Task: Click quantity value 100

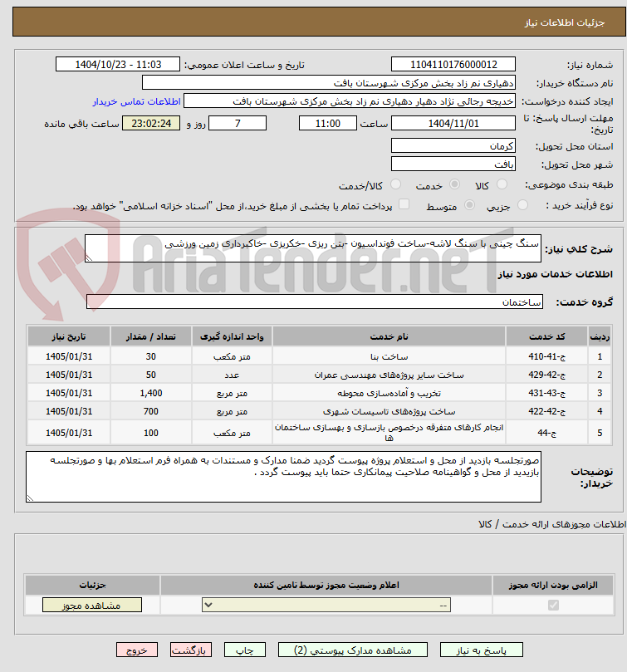Action: [151, 433]
